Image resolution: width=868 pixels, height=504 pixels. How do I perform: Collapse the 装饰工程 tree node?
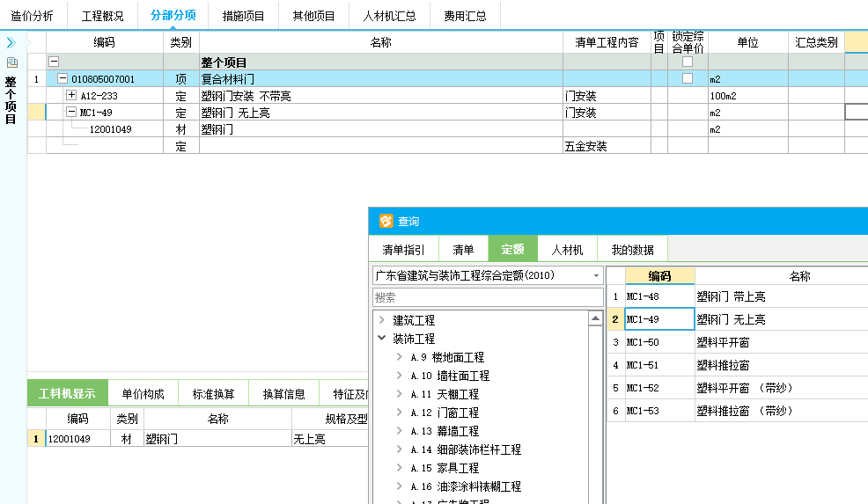(x=381, y=338)
